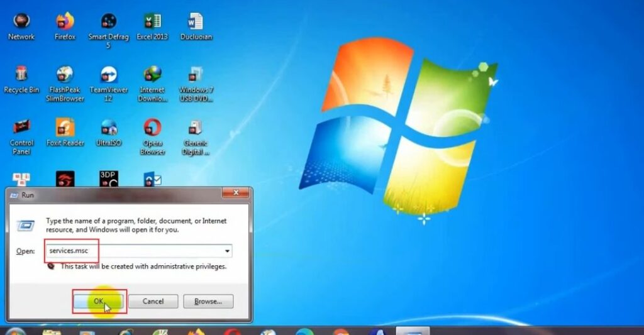Select the Excel 2013 desktop icon
Image resolution: width=644 pixels, height=335 pixels.
click(x=152, y=22)
